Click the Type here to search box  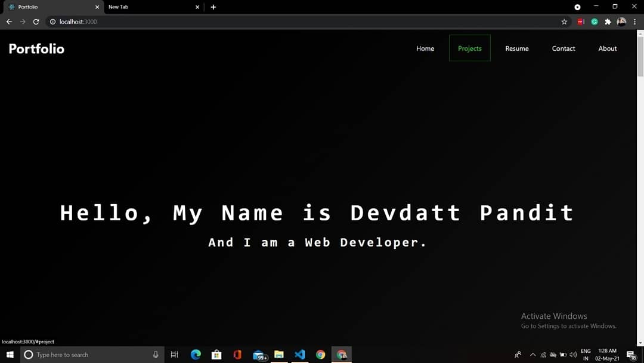92,355
